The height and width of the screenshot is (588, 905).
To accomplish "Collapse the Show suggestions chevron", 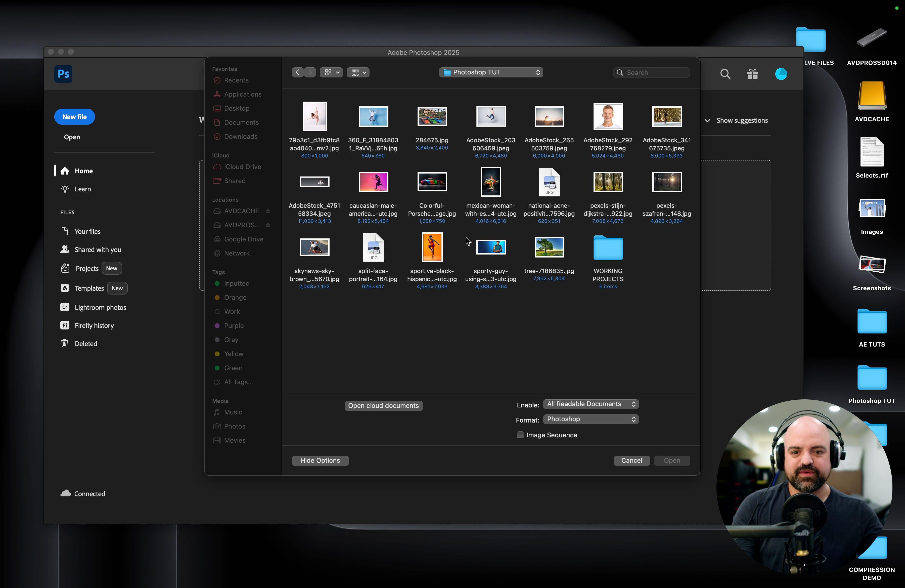I will point(707,120).
